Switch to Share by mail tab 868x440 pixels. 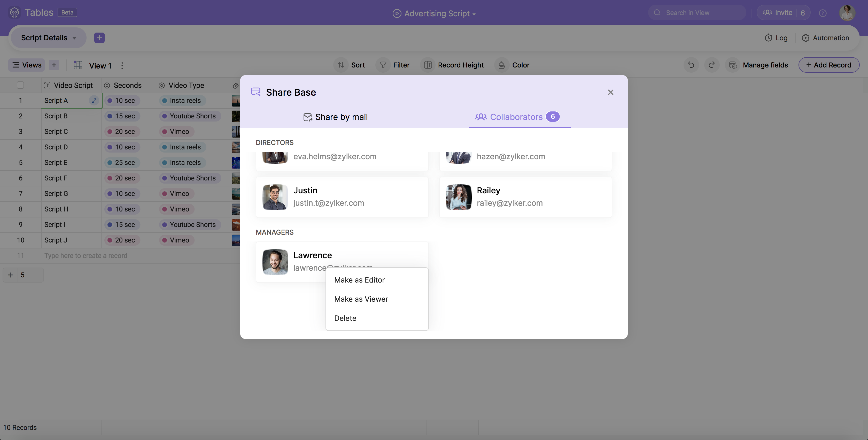click(335, 117)
